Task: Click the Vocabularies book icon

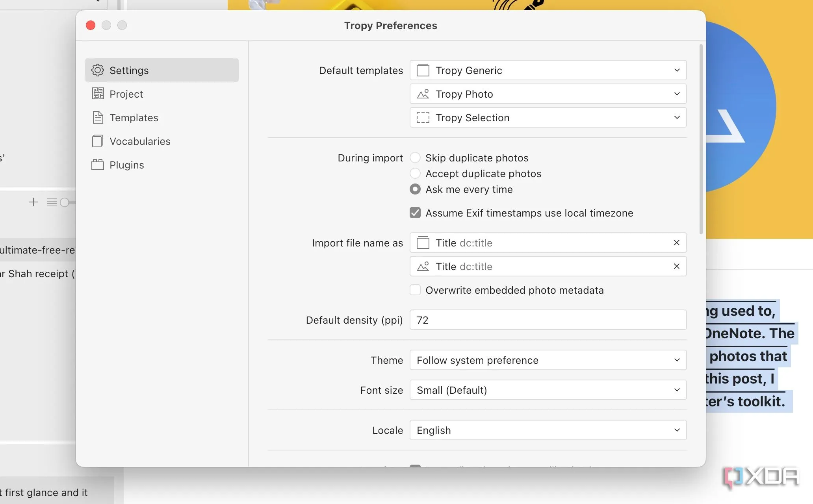Action: point(98,141)
